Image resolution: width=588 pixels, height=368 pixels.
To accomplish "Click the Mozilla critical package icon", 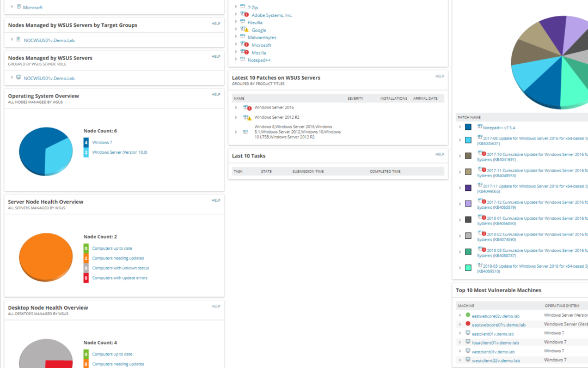I will pos(244,52).
